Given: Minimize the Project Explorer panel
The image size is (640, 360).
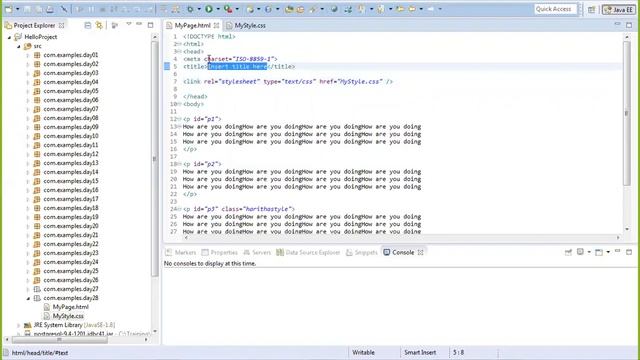Looking at the screenshot, I should [x=139, y=24].
